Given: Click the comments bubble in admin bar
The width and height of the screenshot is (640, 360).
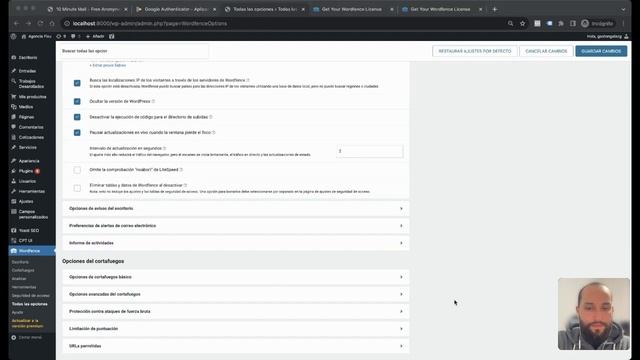Looking at the screenshot, I should pos(73,36).
